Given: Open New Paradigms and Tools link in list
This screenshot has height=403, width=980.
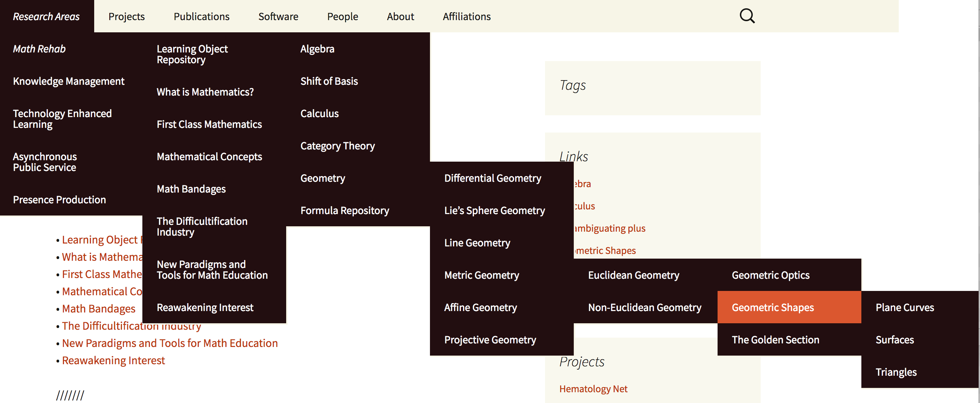Looking at the screenshot, I should pos(170,343).
